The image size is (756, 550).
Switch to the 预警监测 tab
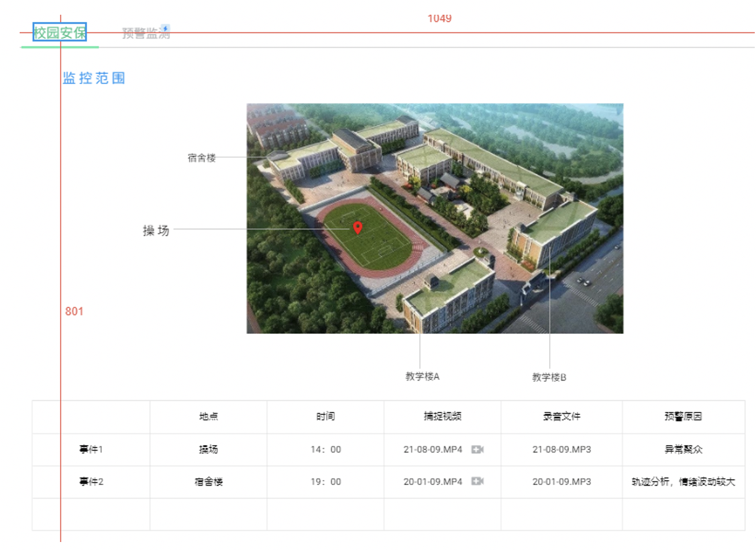point(146,34)
